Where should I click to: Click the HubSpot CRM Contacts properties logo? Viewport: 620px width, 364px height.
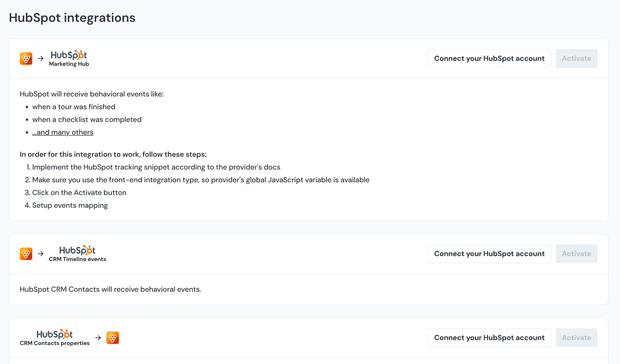tap(55, 337)
